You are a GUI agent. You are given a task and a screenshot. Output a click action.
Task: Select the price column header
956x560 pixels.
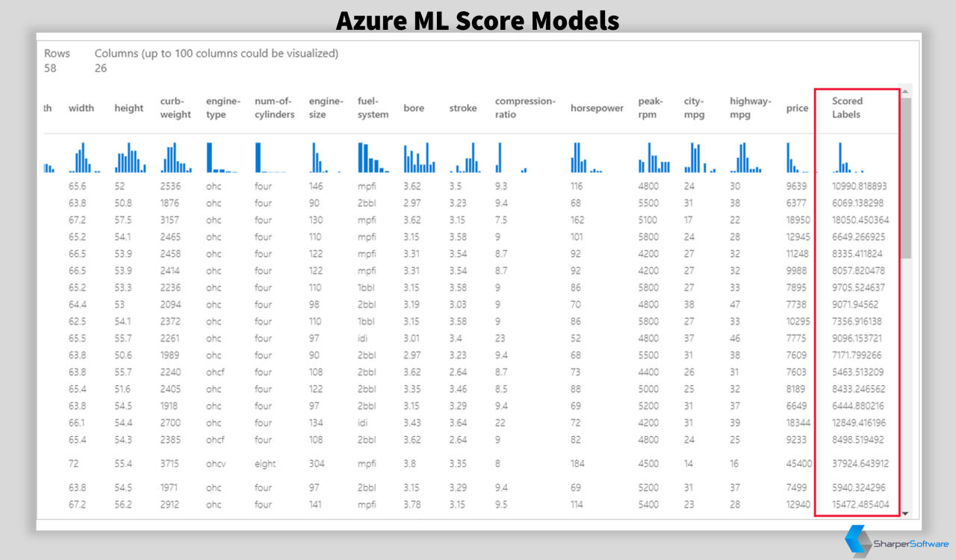pos(797,108)
